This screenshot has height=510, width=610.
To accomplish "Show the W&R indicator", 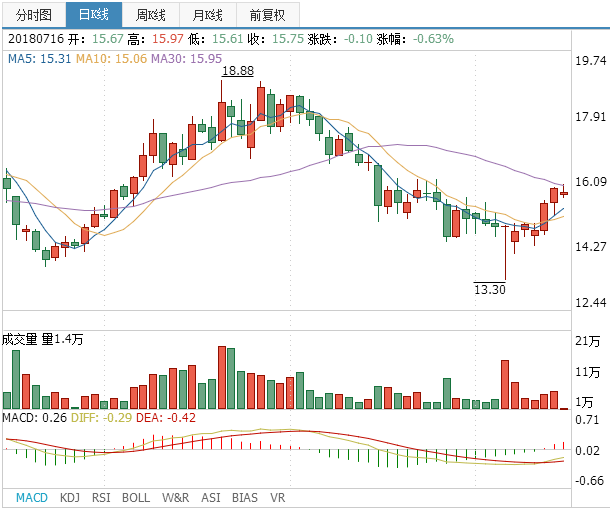I will (175, 498).
